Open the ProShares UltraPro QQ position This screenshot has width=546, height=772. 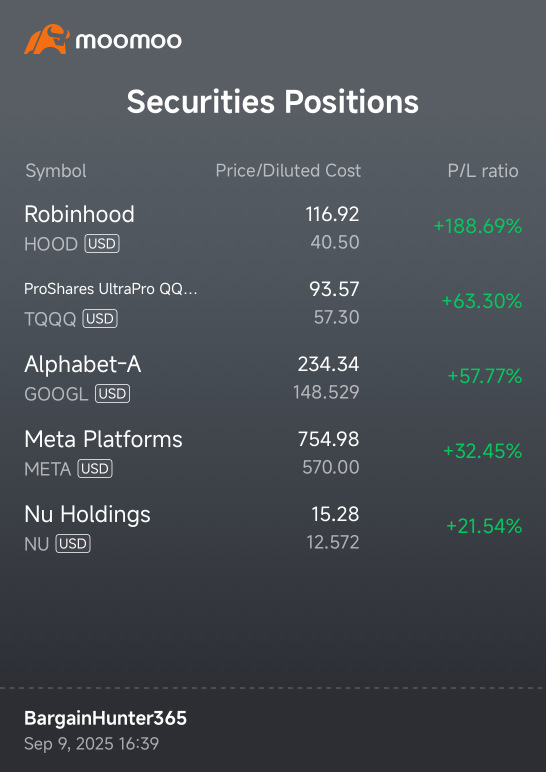point(273,303)
